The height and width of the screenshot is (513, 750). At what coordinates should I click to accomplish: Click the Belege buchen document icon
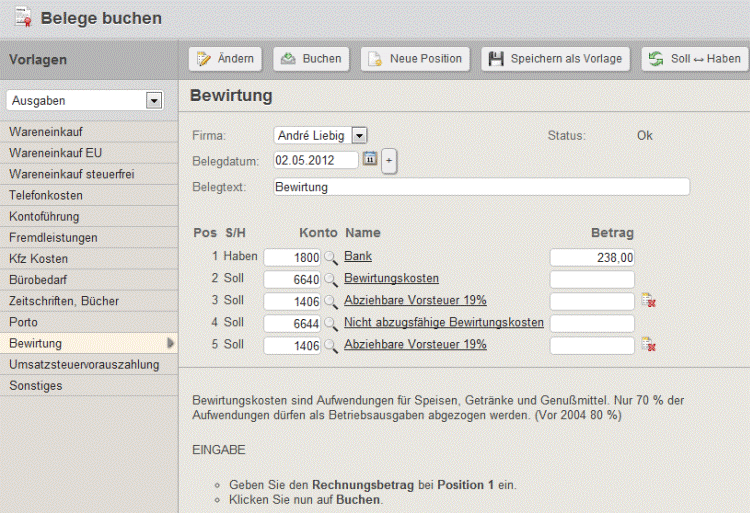pyautogui.click(x=23, y=18)
